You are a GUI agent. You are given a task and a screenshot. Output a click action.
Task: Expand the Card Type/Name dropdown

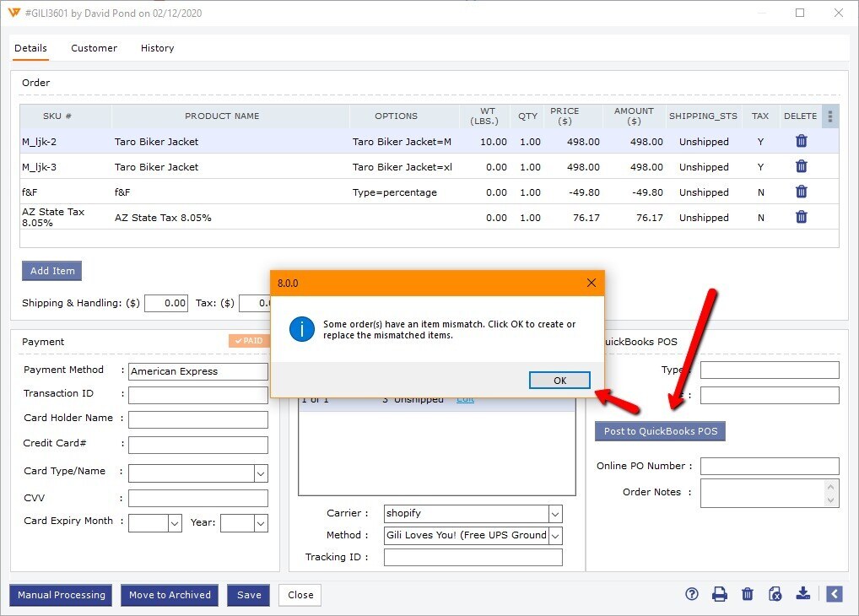(261, 473)
